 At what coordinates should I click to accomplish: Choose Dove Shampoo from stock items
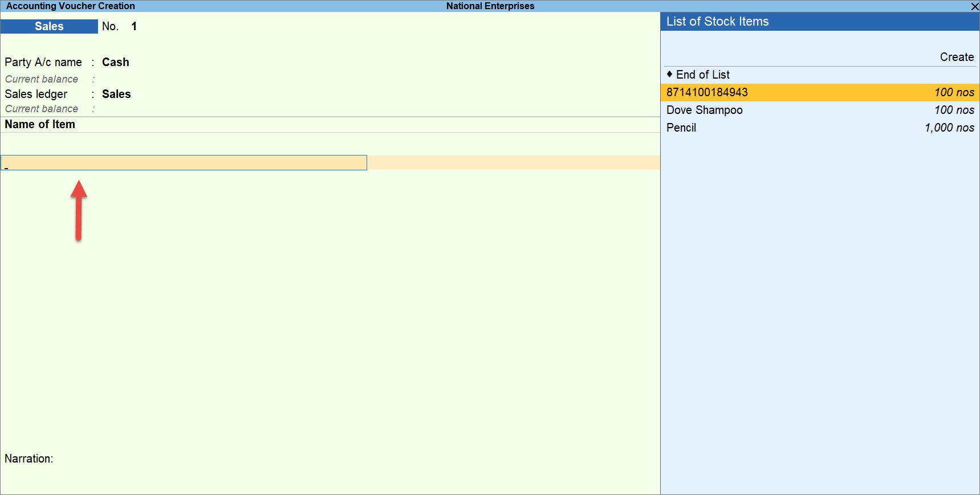pyautogui.click(x=820, y=110)
